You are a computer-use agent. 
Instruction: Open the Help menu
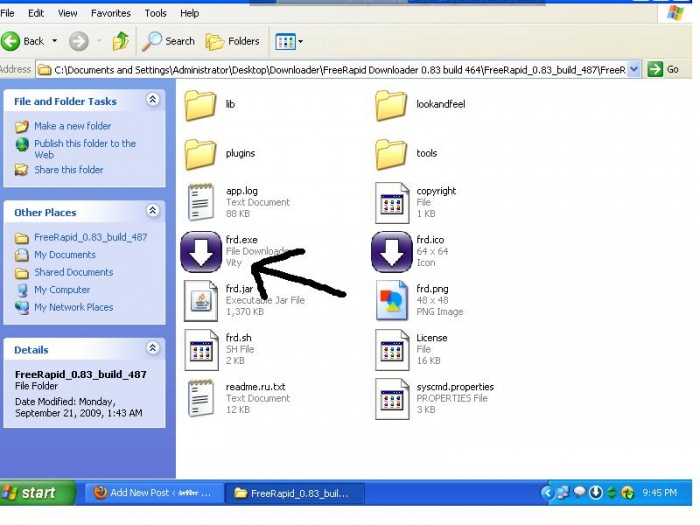tap(189, 13)
